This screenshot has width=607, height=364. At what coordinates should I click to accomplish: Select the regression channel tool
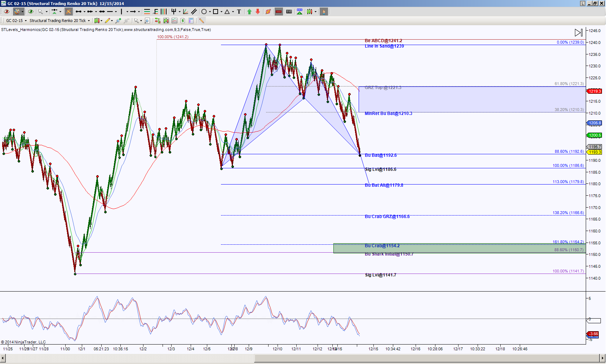[x=194, y=12]
